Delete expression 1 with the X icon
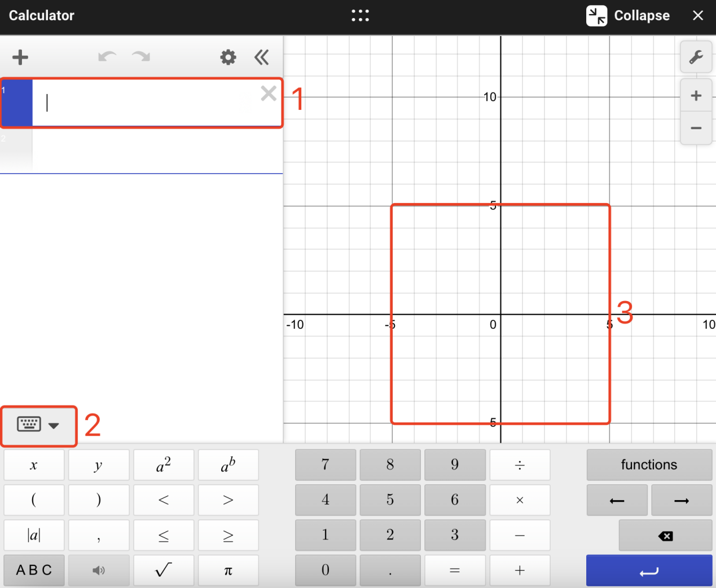This screenshot has height=588, width=716. pos(269,94)
